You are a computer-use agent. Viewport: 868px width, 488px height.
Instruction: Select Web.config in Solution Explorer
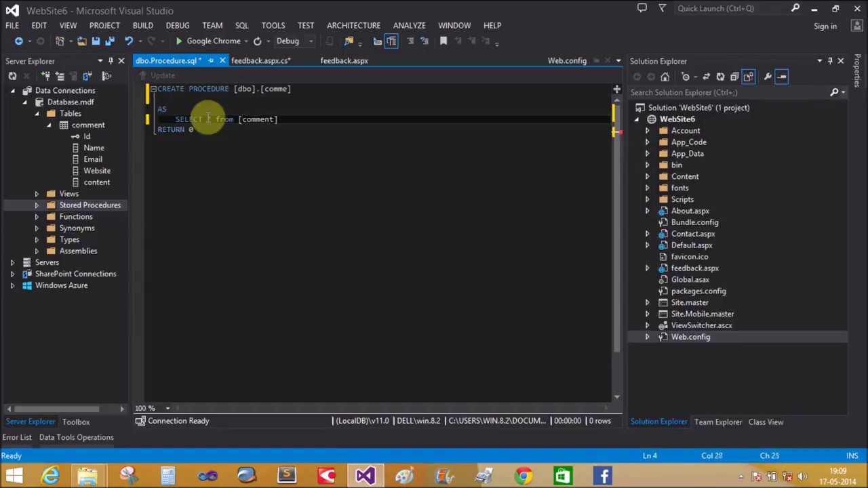coord(690,337)
